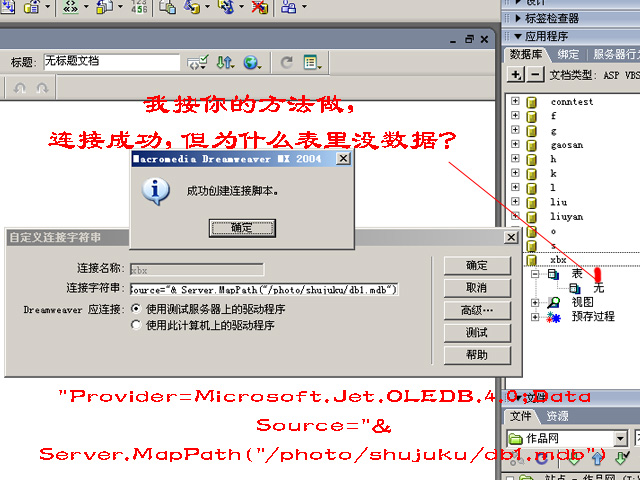Click the rightmost top toolbar icon
Image resolution: width=640 pixels, height=480 pixels.
tap(289, 7)
